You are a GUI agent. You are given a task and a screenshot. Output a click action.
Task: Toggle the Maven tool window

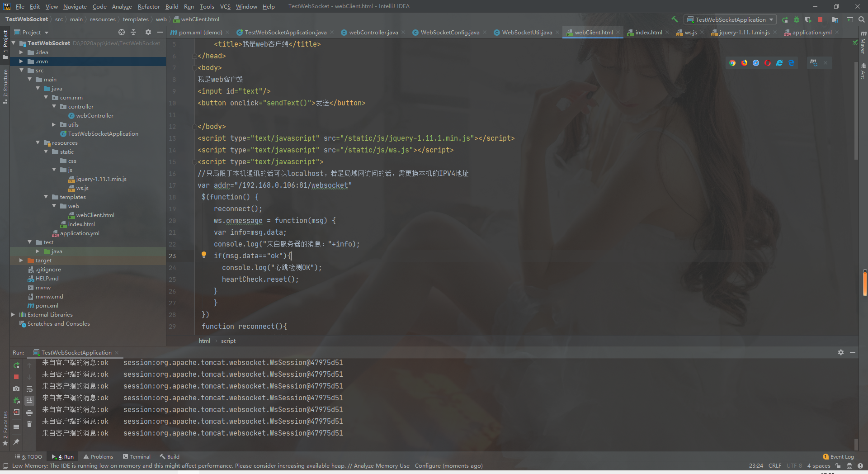(x=863, y=43)
